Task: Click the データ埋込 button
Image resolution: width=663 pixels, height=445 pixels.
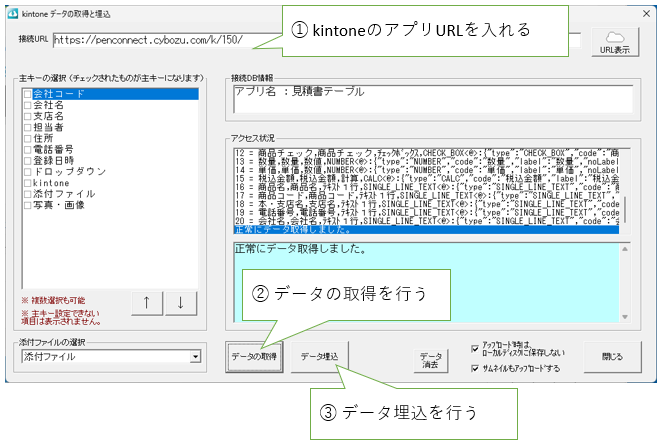Action: point(320,357)
